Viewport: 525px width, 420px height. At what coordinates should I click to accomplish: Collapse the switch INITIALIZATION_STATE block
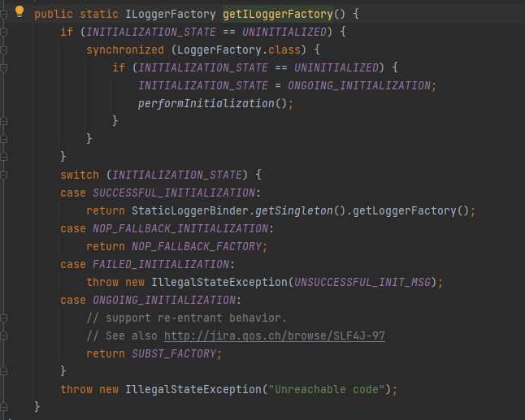pyautogui.click(x=4, y=175)
